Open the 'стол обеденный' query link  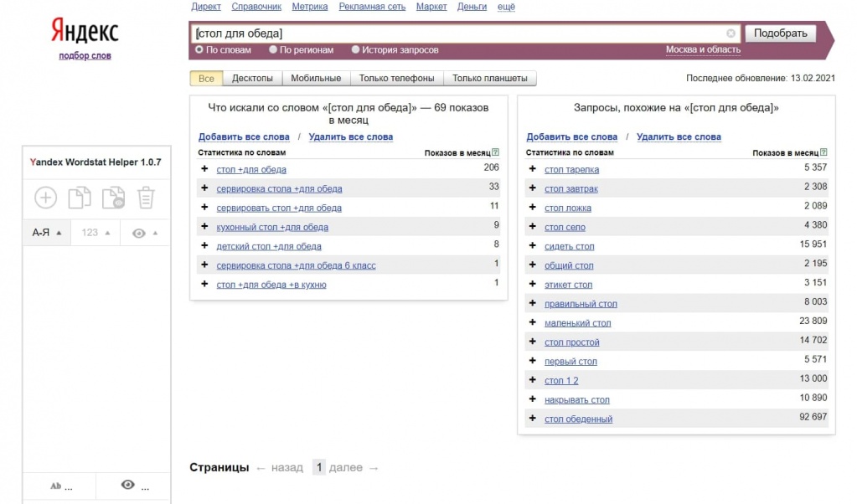[x=578, y=419]
